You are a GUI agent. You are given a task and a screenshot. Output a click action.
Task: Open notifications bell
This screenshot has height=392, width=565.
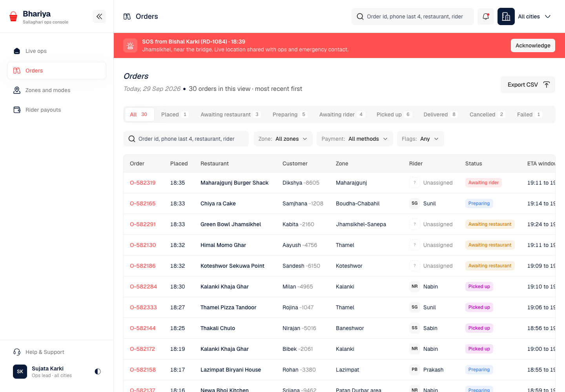[486, 16]
